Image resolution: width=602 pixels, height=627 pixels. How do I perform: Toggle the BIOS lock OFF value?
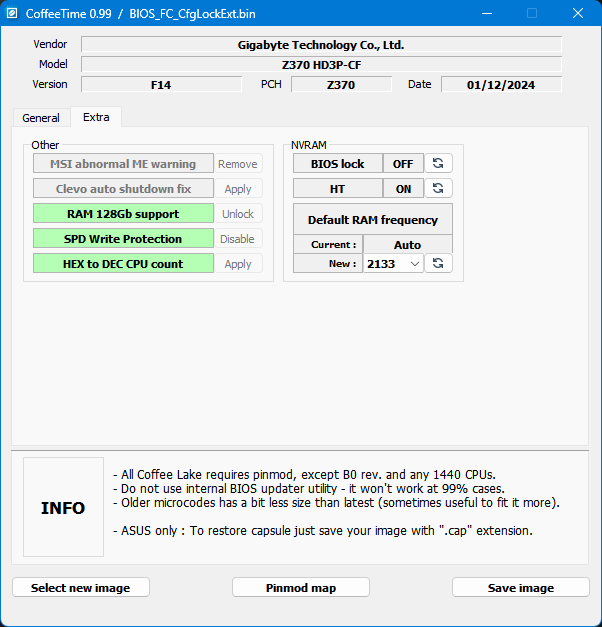coord(403,164)
